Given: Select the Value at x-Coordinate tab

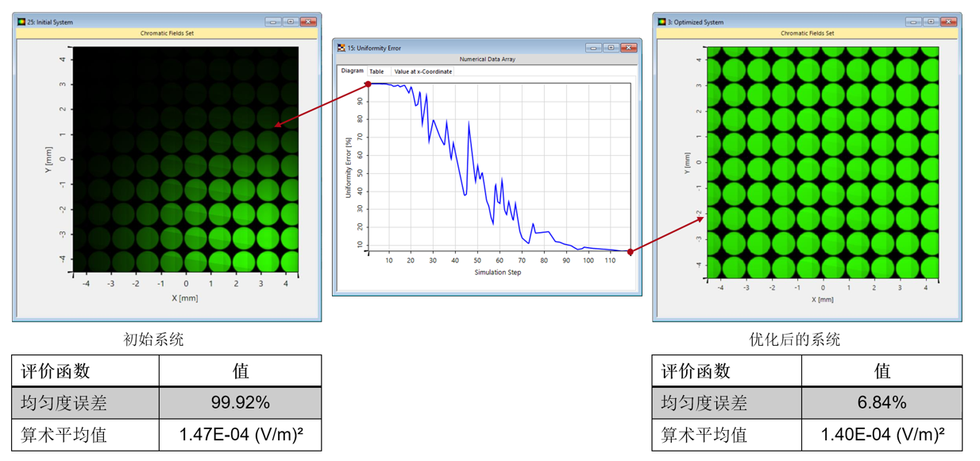Looking at the screenshot, I should click(422, 72).
